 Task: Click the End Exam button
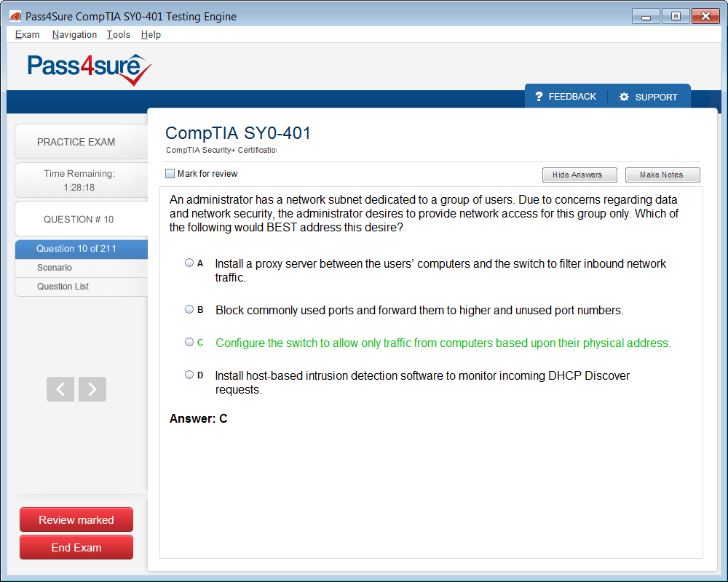[x=76, y=548]
